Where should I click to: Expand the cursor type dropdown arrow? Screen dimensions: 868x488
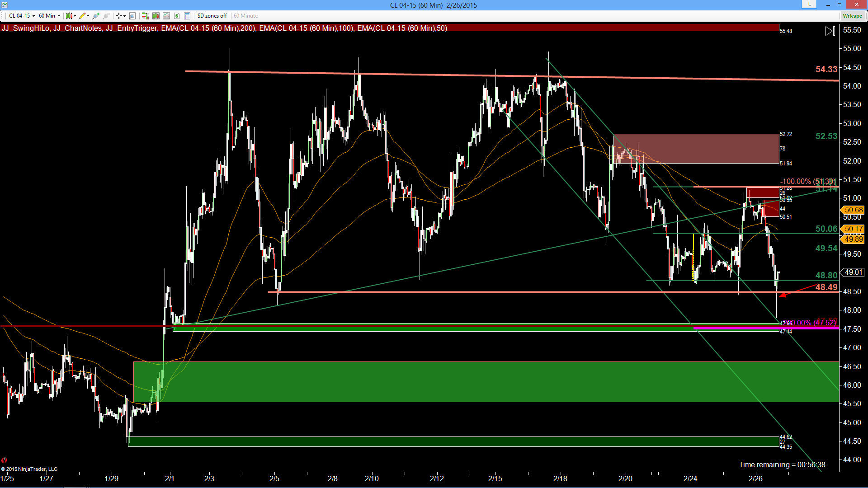point(124,16)
